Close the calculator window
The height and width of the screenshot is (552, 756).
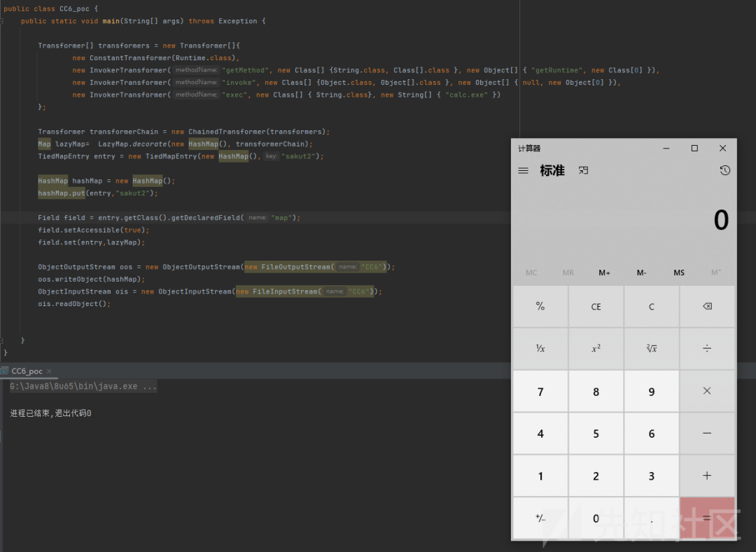click(722, 148)
